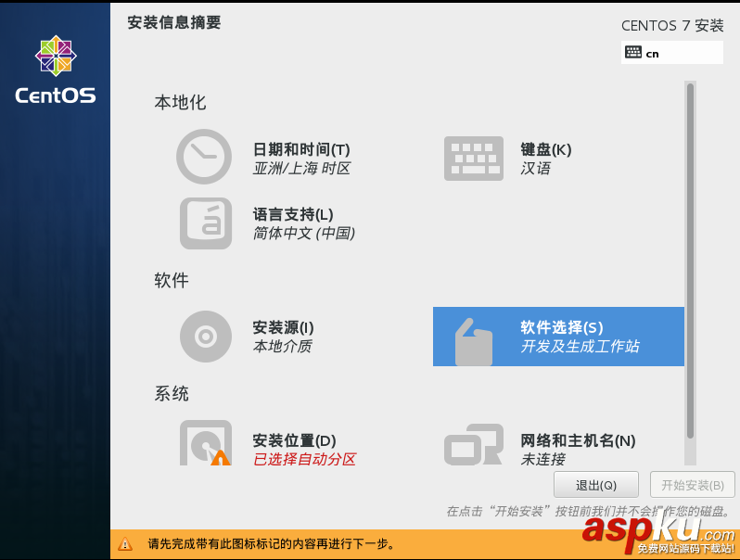
Task: Click the 本地介质 status text
Action: coord(282,346)
